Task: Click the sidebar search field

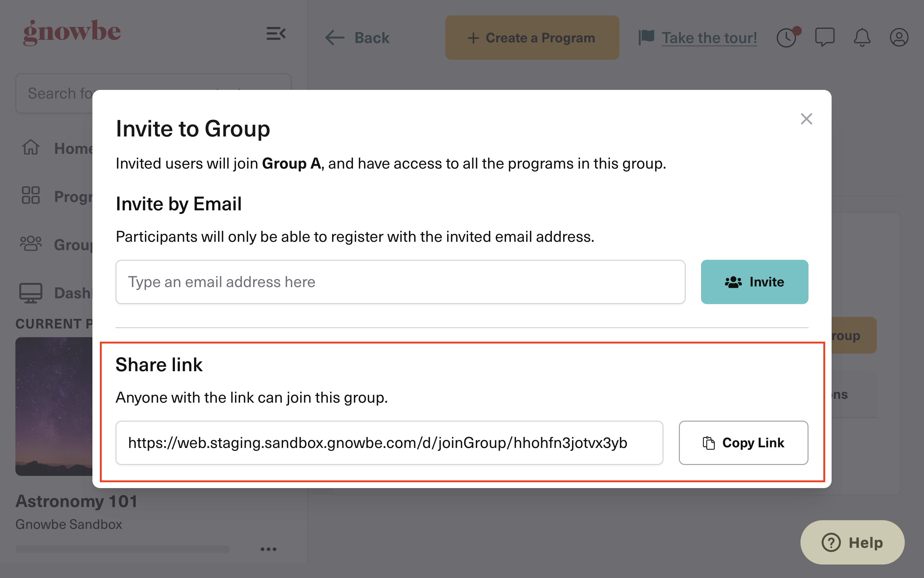Action: tap(153, 93)
